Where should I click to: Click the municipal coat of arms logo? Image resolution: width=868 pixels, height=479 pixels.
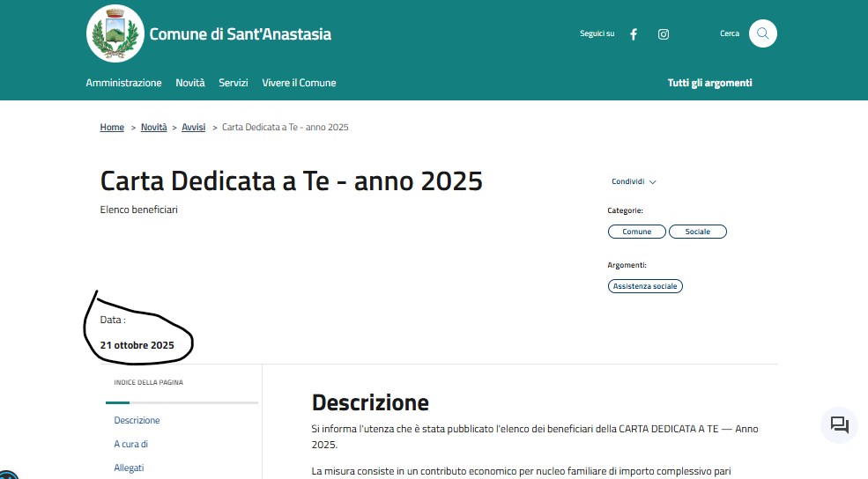pyautogui.click(x=115, y=33)
